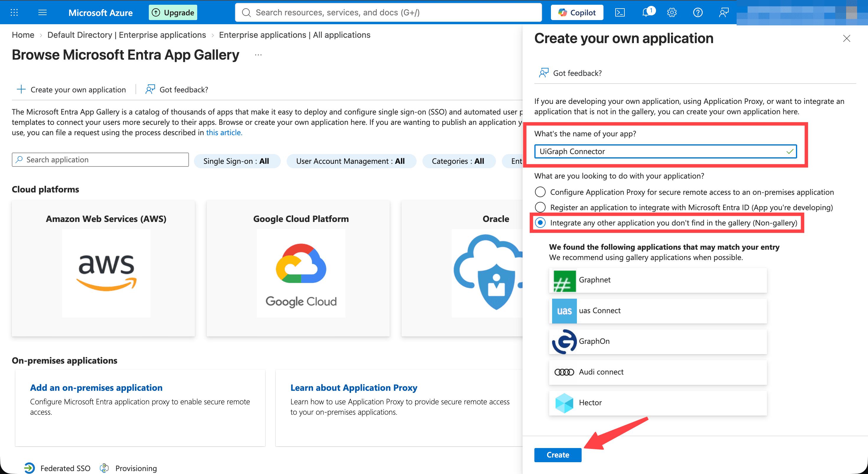Choose the Audi connect suggested app
The width and height of the screenshot is (868, 474).
point(658,372)
